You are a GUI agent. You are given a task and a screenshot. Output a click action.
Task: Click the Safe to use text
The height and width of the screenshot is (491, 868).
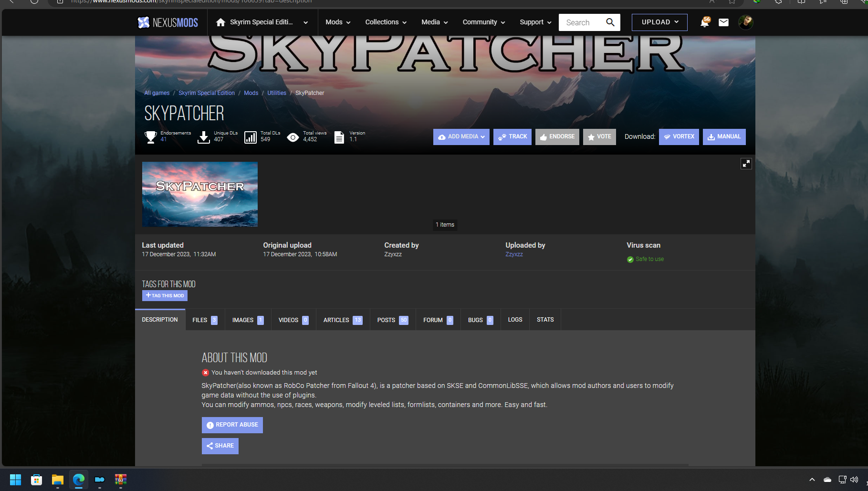(649, 259)
